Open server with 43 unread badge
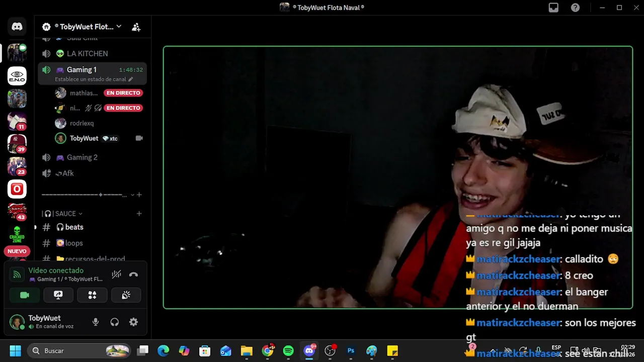The width and height of the screenshot is (644, 362). (17, 212)
